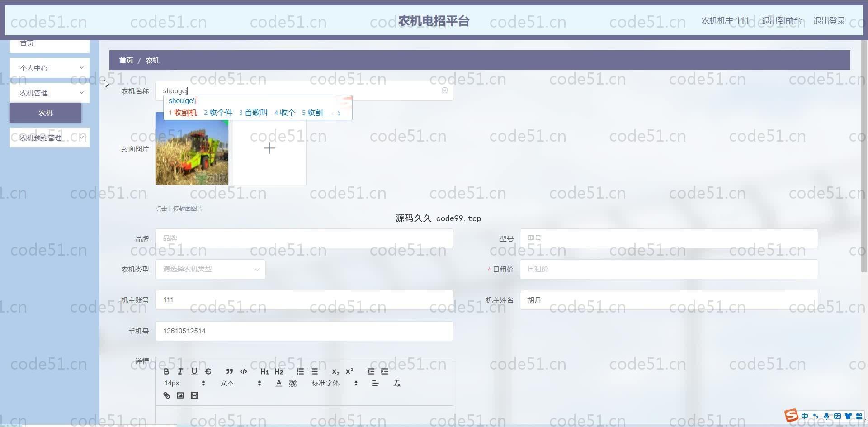Apply superscript formatting
Viewport: 868px width, 427px height.
(349, 371)
